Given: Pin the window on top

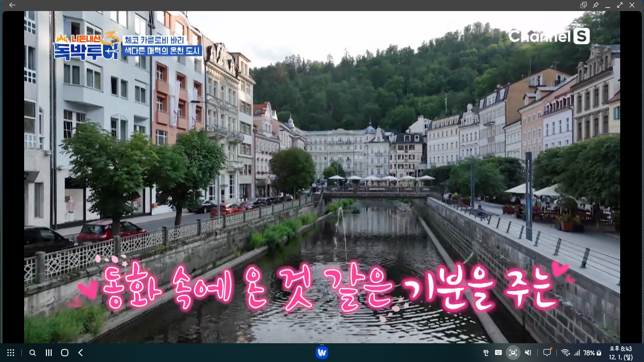Looking at the screenshot, I should click(x=596, y=5).
